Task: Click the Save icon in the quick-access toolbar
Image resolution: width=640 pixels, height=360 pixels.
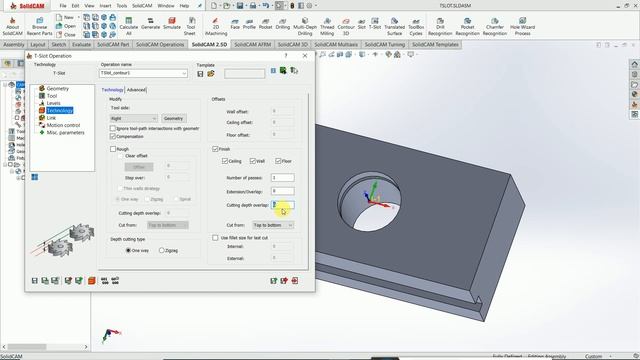Action: 240,6
